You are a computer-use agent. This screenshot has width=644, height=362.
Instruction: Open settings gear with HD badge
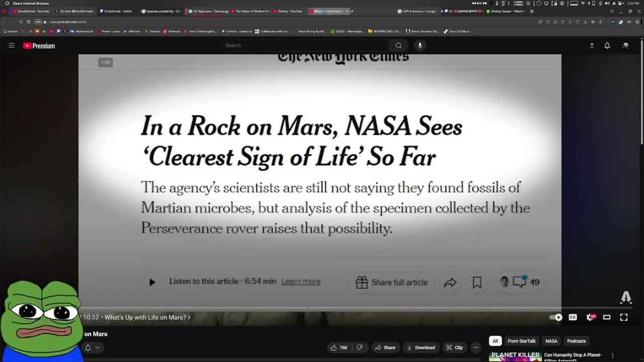point(591,317)
